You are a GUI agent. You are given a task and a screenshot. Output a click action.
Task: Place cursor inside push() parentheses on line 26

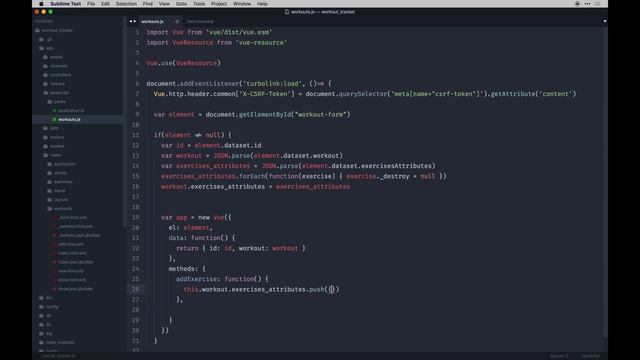[331, 289]
